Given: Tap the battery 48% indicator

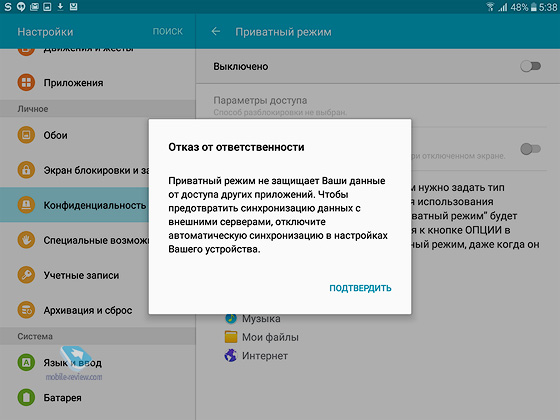Looking at the screenshot, I should [523, 7].
